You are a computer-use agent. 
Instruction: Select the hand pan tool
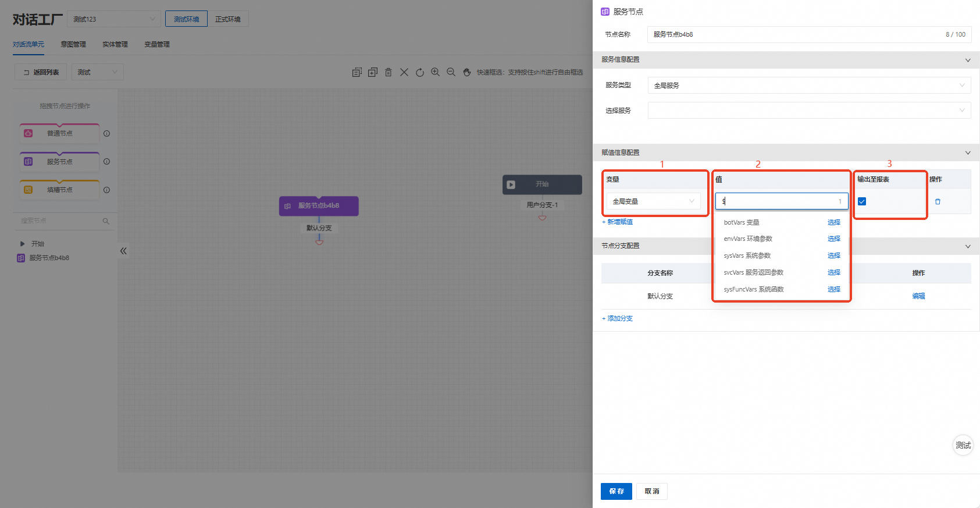click(467, 72)
